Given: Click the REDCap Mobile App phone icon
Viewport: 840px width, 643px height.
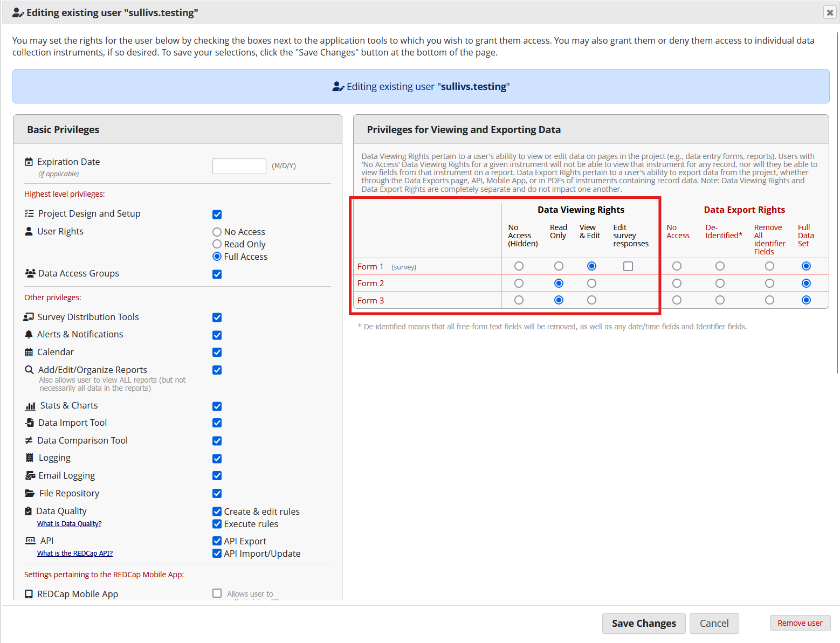Looking at the screenshot, I should point(29,593).
